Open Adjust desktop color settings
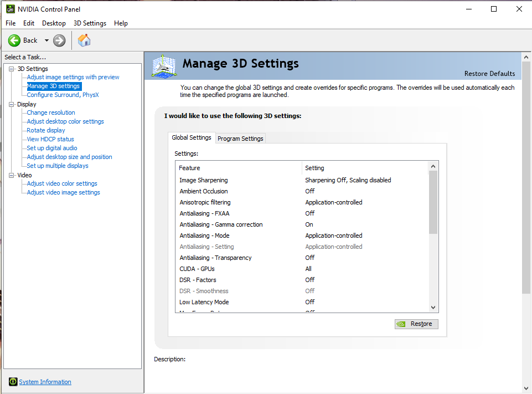The image size is (532, 394). point(65,121)
